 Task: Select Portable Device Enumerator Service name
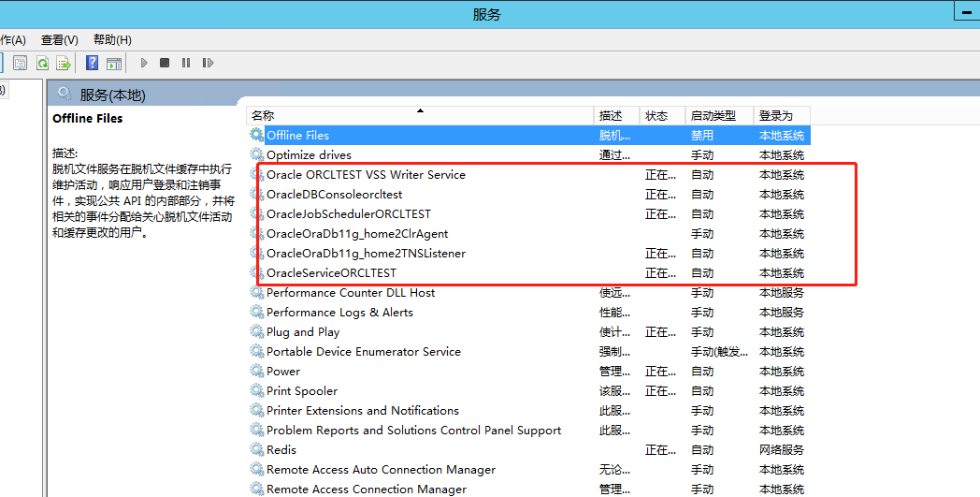pos(364,352)
